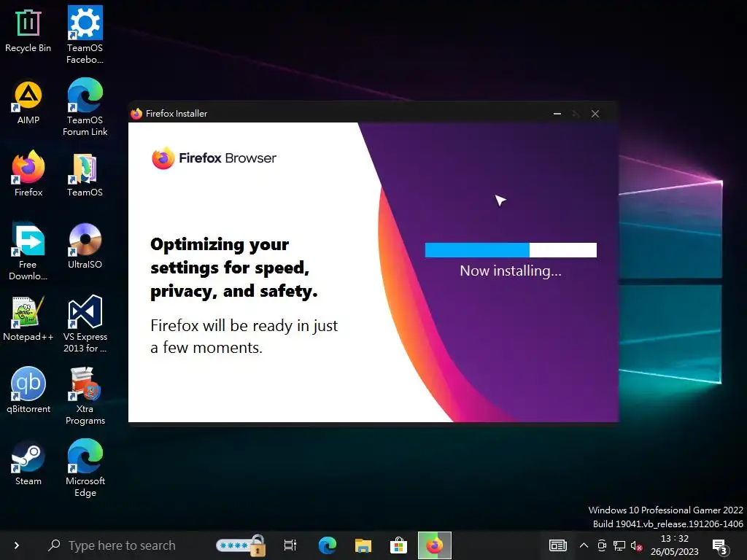
Task: Click the password padlock taskbar icon
Action: (241, 545)
